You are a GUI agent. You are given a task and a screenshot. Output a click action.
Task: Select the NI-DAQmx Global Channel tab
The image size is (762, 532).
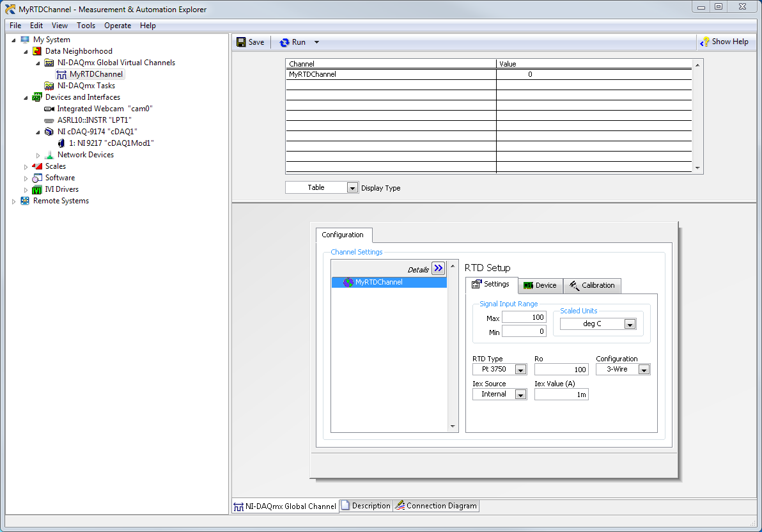[x=285, y=506]
